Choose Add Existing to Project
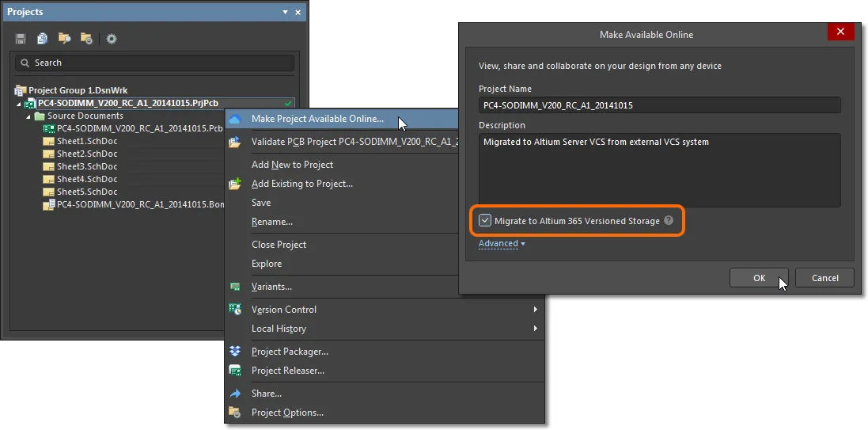This screenshot has height=430, width=868. click(301, 184)
